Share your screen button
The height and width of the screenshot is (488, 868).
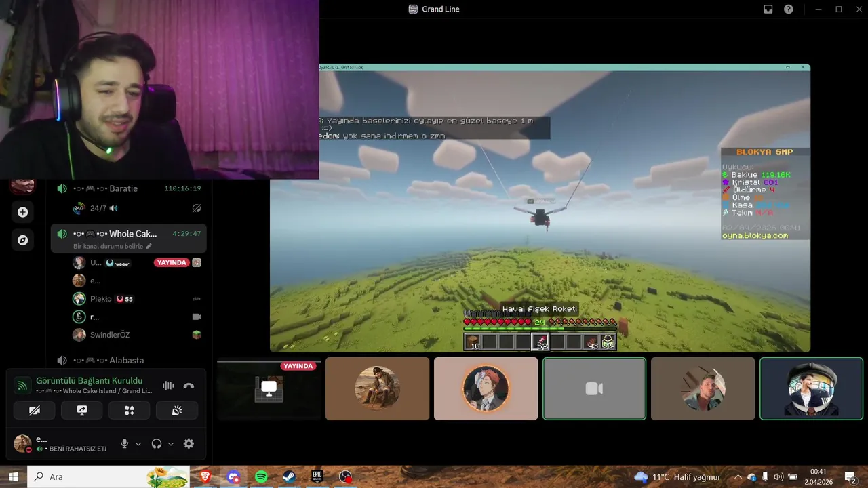(82, 410)
